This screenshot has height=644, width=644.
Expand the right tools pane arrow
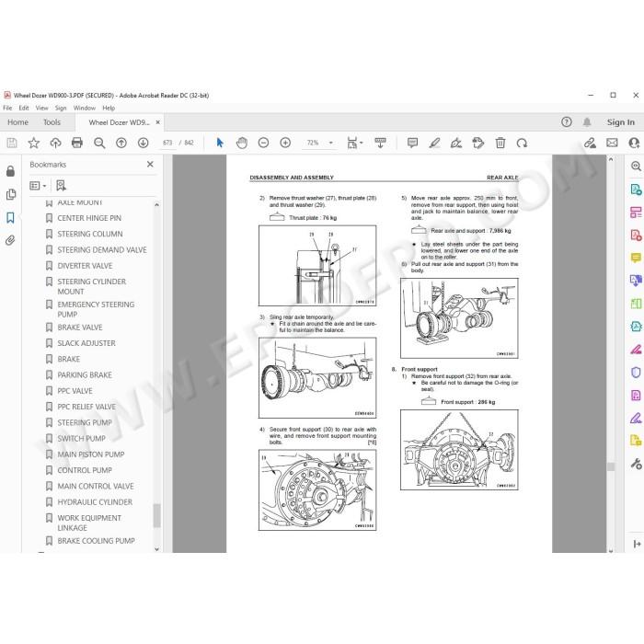point(637,545)
